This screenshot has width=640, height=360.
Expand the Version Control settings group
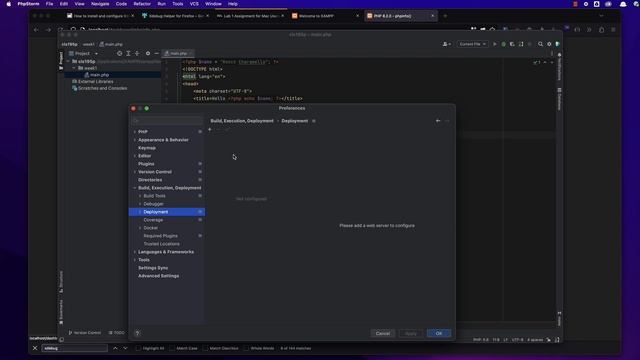135,172
